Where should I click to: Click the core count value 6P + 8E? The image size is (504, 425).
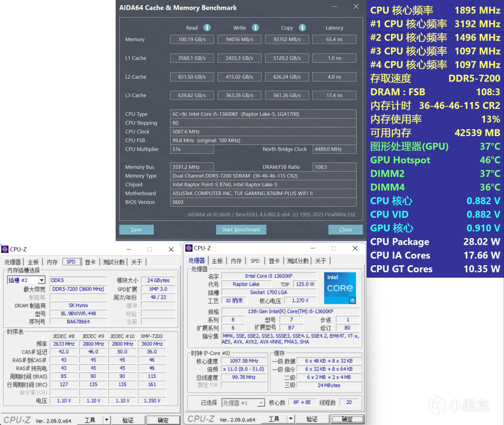click(x=302, y=402)
